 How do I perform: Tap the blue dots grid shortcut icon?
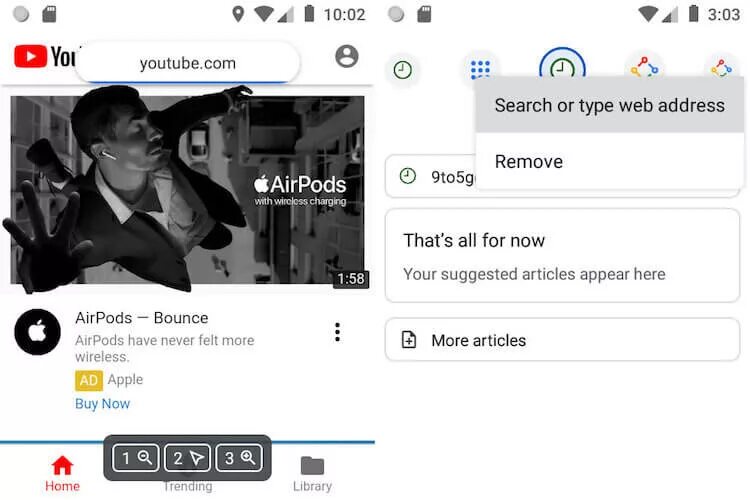(480, 68)
